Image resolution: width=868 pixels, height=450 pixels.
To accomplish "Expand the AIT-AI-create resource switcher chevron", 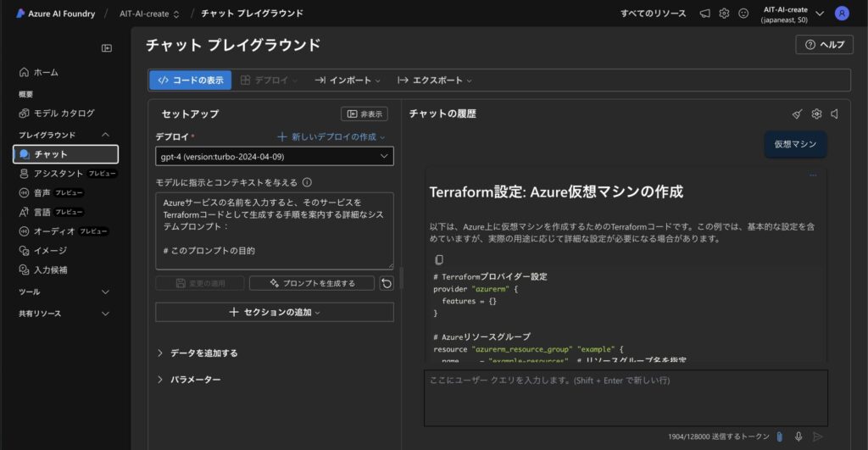I will [x=820, y=14].
